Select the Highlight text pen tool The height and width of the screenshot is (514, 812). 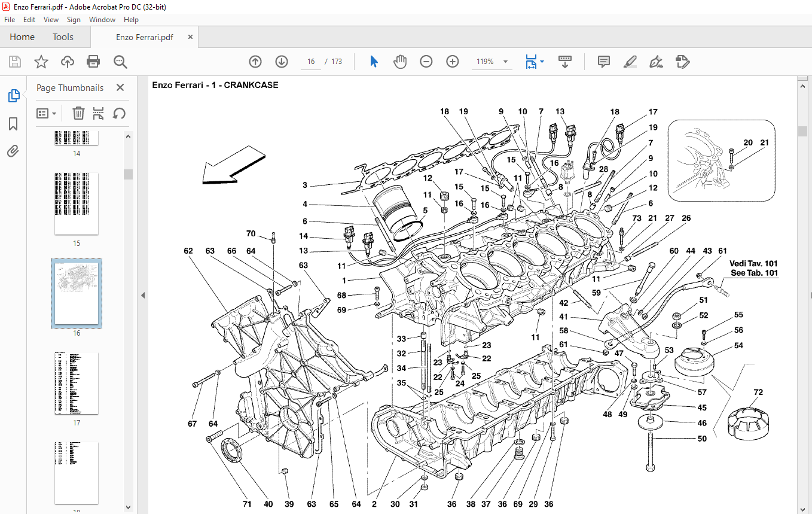(630, 62)
